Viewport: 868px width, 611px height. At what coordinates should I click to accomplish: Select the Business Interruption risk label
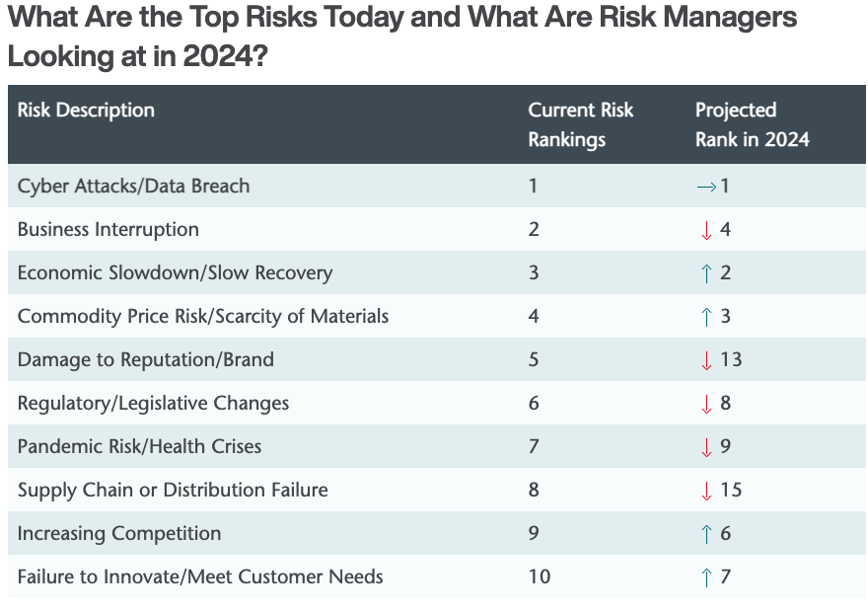[x=108, y=229]
